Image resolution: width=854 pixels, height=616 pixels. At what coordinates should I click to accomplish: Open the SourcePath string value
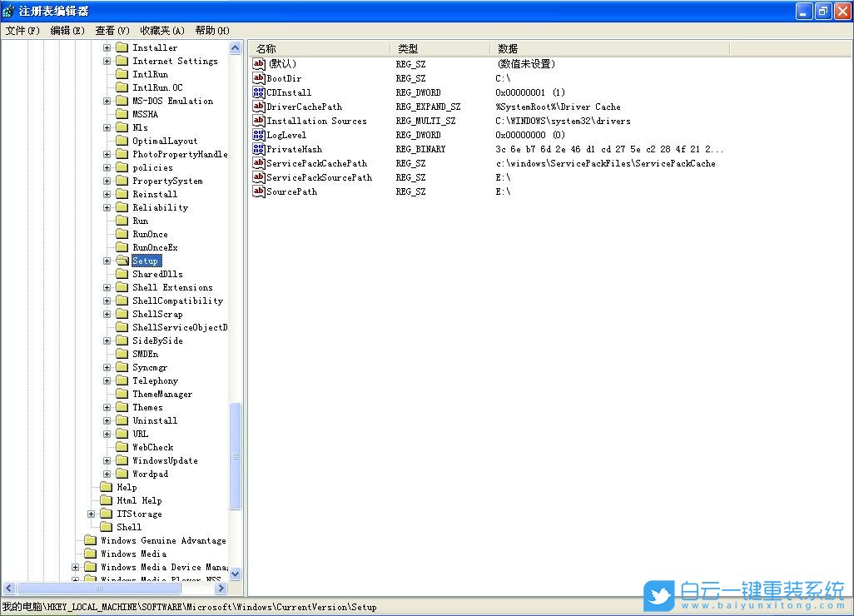click(284, 191)
